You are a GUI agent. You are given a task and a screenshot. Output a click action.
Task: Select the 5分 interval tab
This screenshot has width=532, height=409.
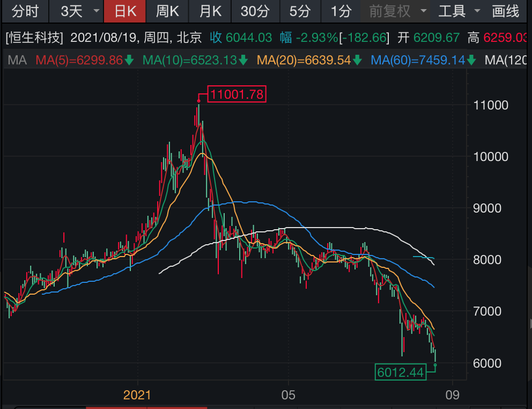pos(300,11)
